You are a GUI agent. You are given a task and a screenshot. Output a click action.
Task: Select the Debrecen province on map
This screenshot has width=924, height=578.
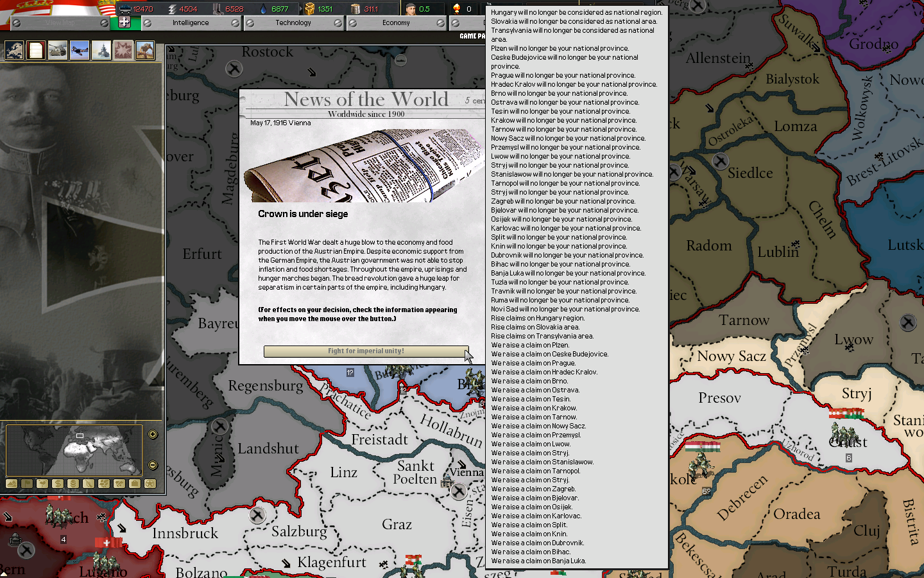pos(742,498)
